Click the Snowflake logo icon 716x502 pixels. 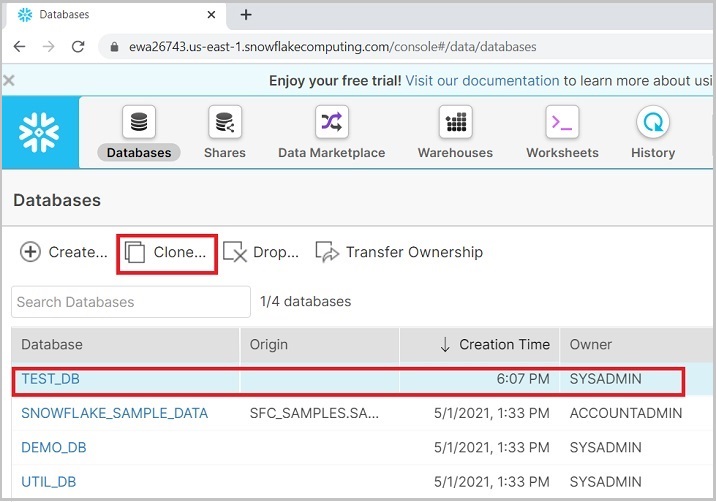pos(39,133)
